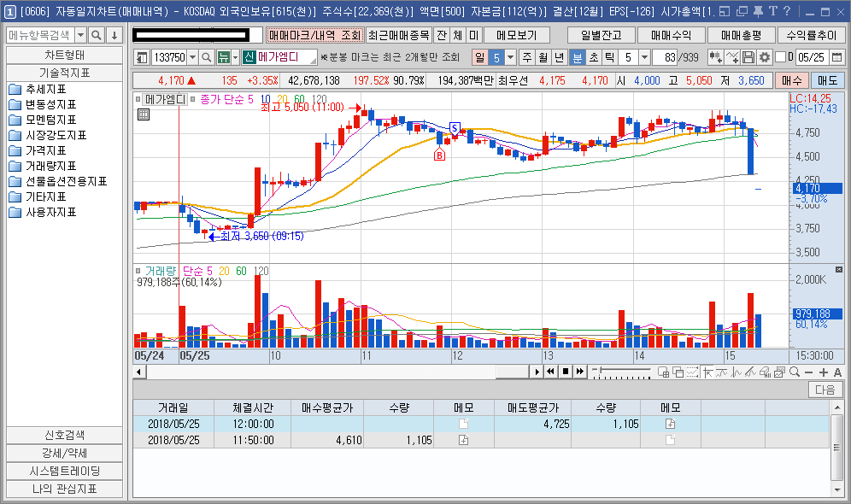Open the 시스템트레이딩 sidebar tab
The image size is (851, 504).
[65, 471]
